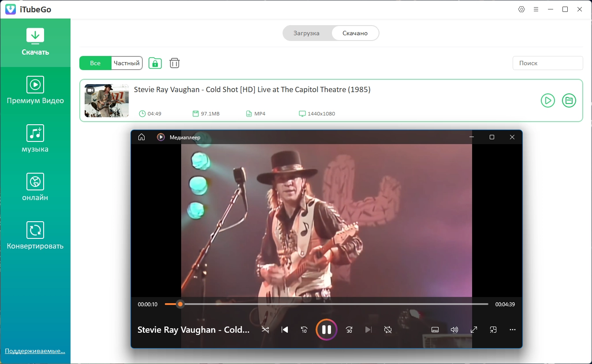This screenshot has width=592, height=364.
Task: Seek along the video progress bar
Action: (327, 304)
